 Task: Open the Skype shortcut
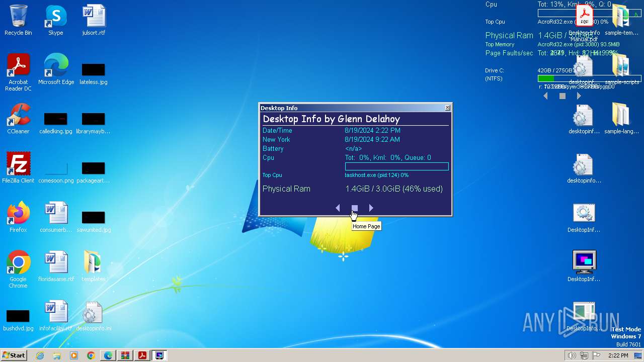click(x=56, y=21)
